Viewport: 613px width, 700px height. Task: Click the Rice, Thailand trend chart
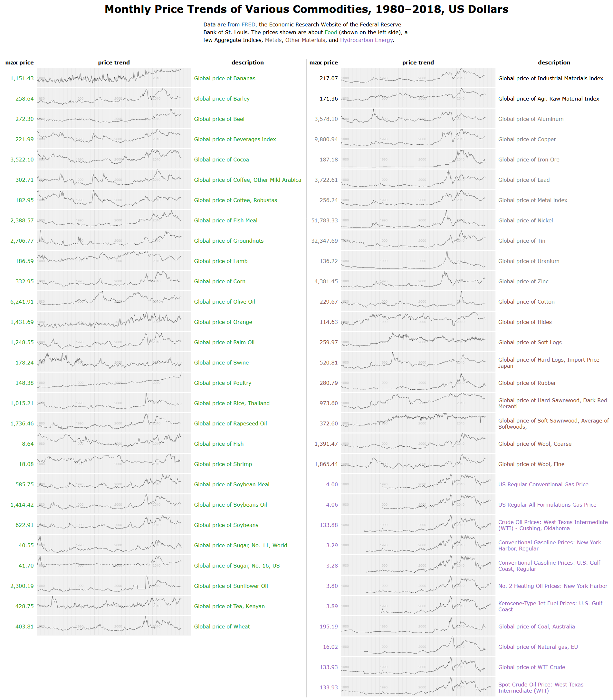click(x=114, y=403)
